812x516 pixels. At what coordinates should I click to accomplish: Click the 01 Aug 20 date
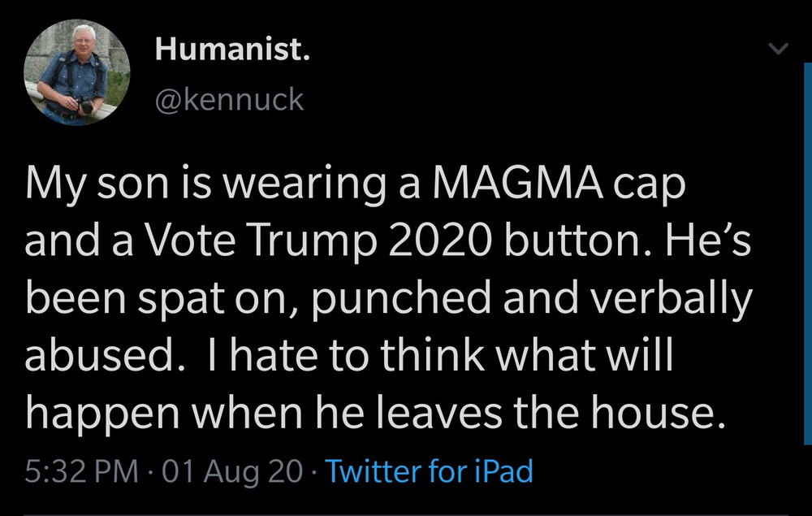[x=232, y=471]
